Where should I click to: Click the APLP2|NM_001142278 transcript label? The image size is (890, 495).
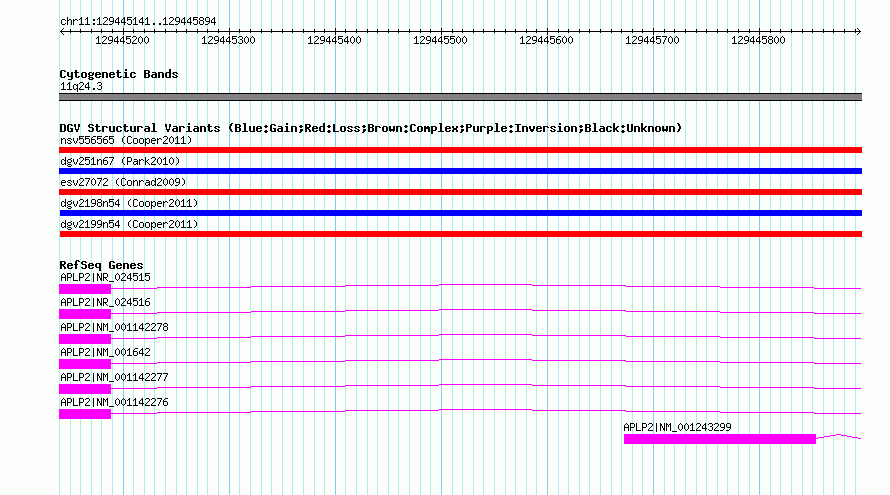pyautogui.click(x=114, y=328)
